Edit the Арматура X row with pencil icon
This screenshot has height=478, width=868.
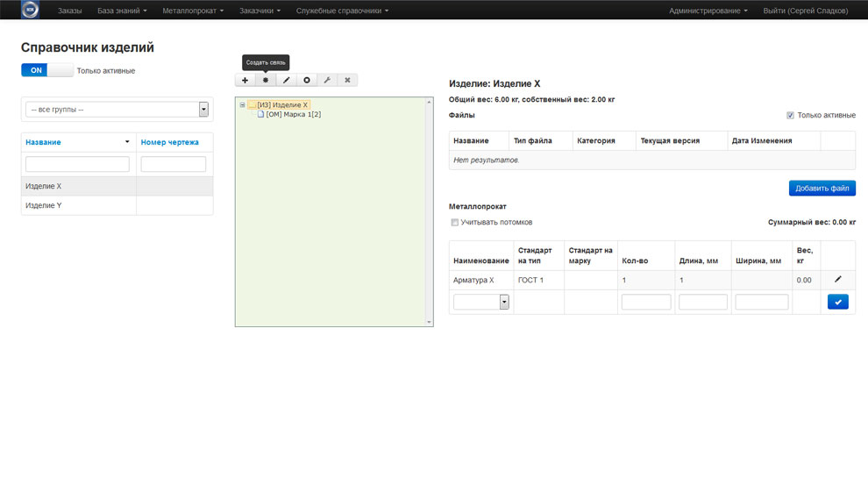pyautogui.click(x=837, y=279)
